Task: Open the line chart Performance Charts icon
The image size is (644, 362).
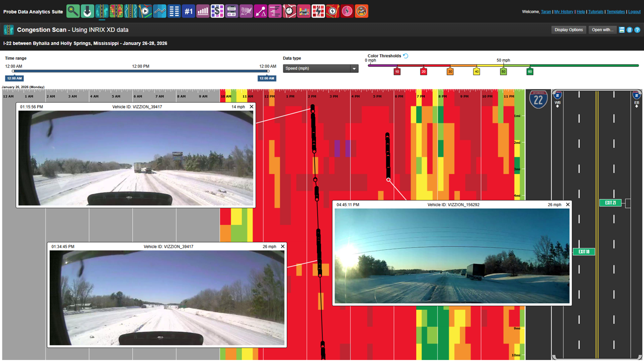Action: pyautogui.click(x=159, y=11)
